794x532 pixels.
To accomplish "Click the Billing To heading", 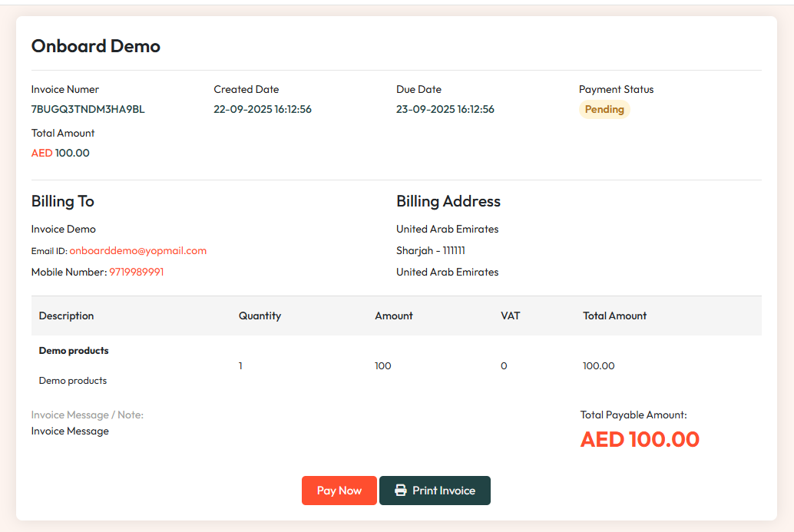I will pos(62,201).
